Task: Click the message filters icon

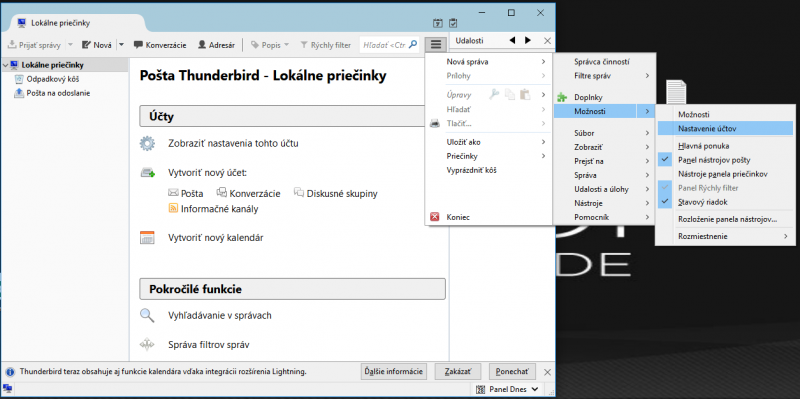Action: (147, 345)
